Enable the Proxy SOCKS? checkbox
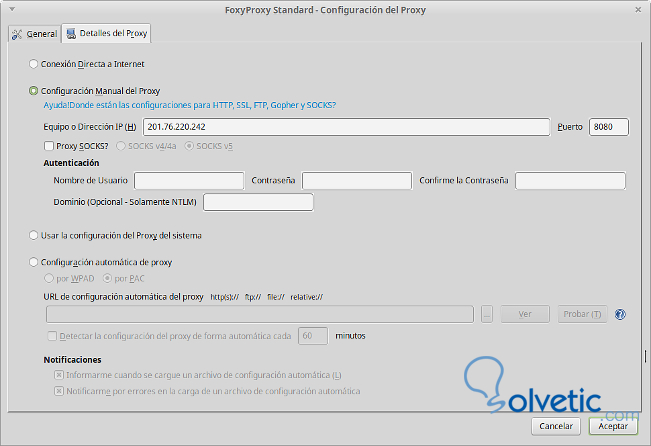The image size is (651, 446). click(x=49, y=146)
